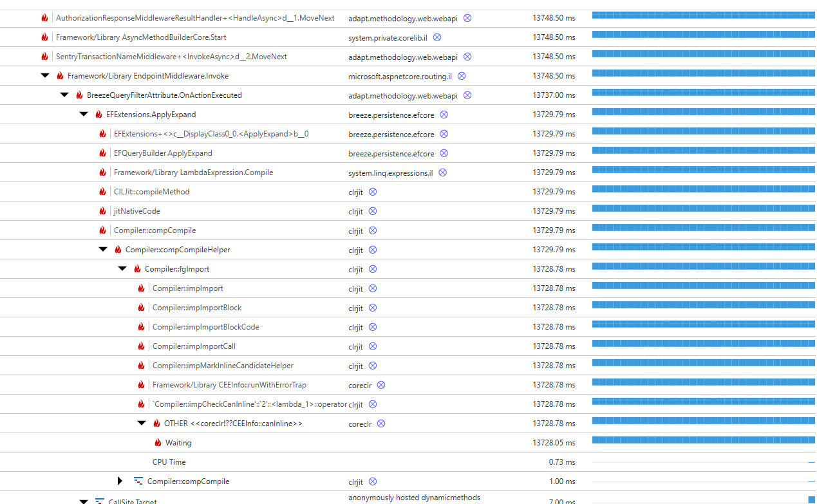817x504 pixels.
Task: Select the Compiler::compCompile 13729.79 ms row
Action: click(408, 230)
